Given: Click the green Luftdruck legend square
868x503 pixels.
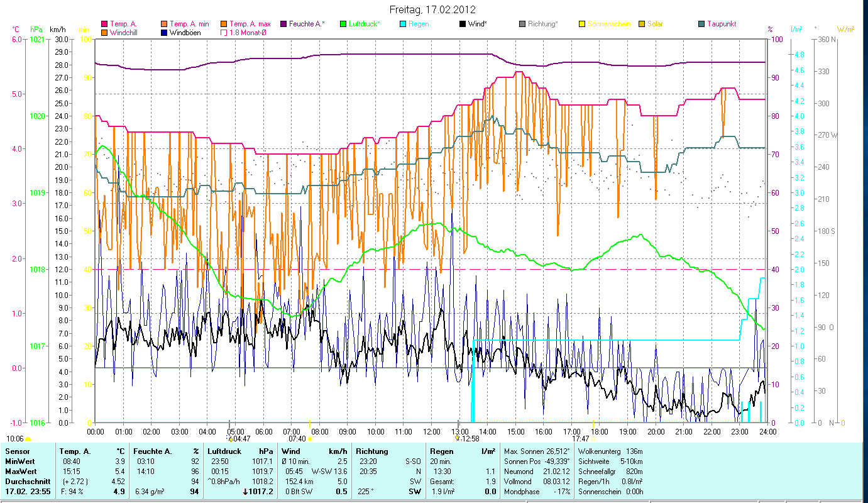Looking at the screenshot, I should pyautogui.click(x=343, y=24).
